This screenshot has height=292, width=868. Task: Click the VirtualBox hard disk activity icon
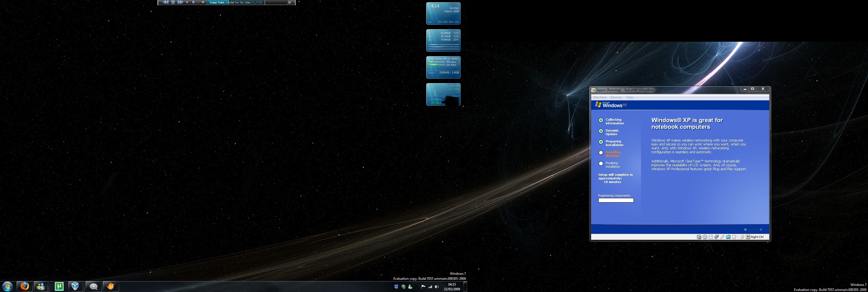click(699, 237)
